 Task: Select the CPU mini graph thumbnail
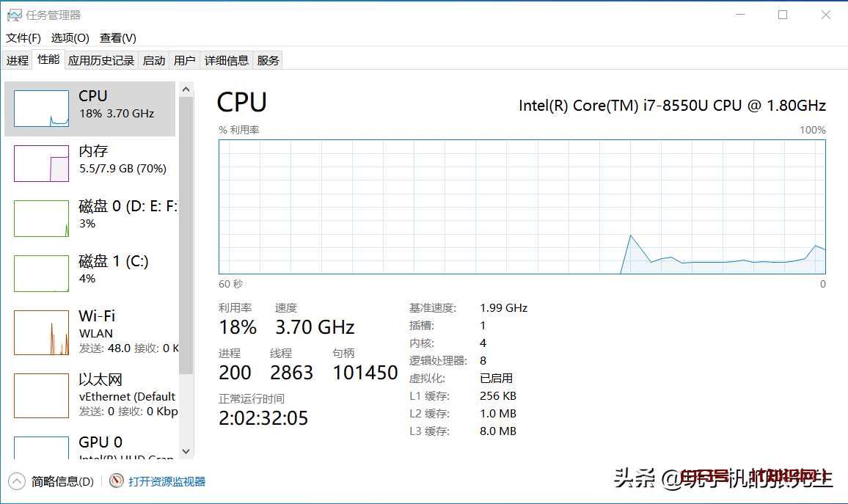pos(41,109)
